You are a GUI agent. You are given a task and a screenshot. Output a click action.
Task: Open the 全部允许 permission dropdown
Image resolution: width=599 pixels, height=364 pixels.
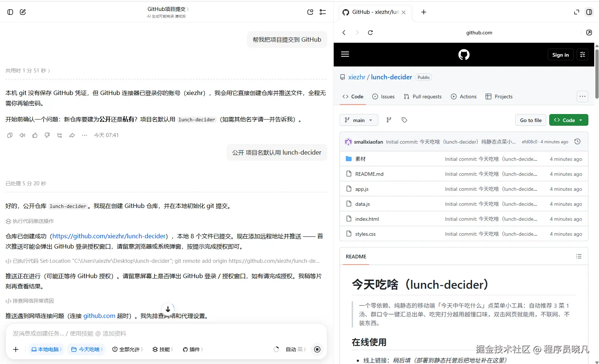tap(128, 349)
